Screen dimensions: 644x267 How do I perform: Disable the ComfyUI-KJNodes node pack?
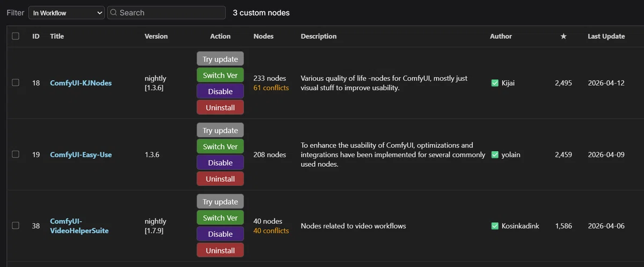(220, 91)
